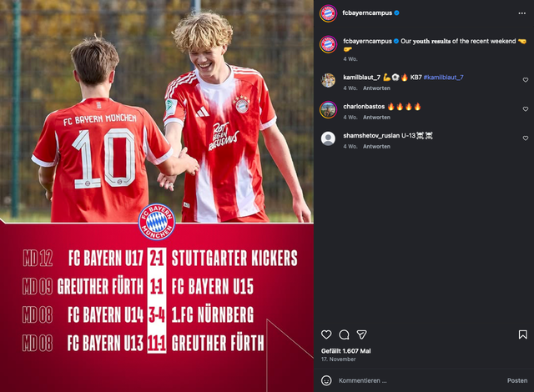Open shamshetov_ruslan's default avatar

[x=328, y=138]
